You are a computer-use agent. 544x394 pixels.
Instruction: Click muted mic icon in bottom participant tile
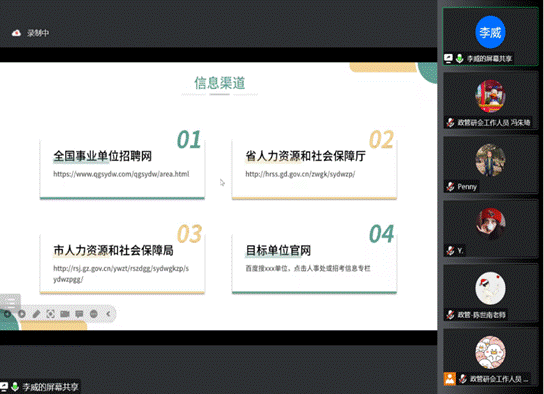point(463,379)
